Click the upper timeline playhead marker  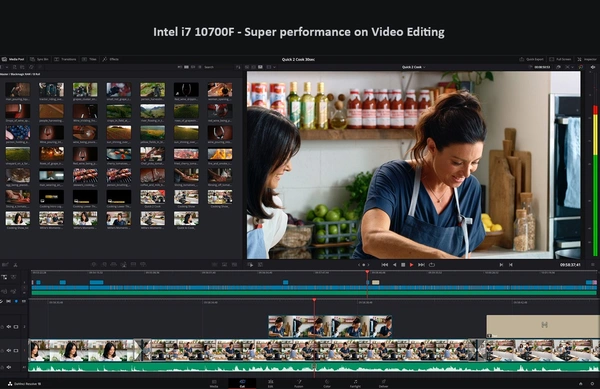367,272
